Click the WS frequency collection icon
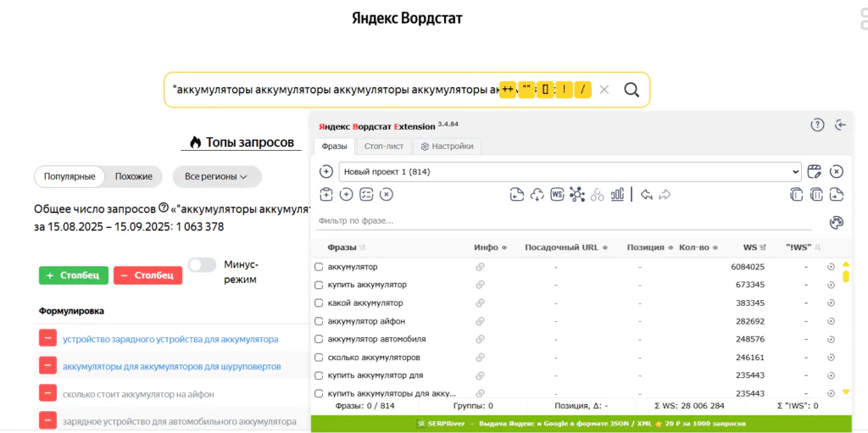Screen dimensions: 868x433 557,194
